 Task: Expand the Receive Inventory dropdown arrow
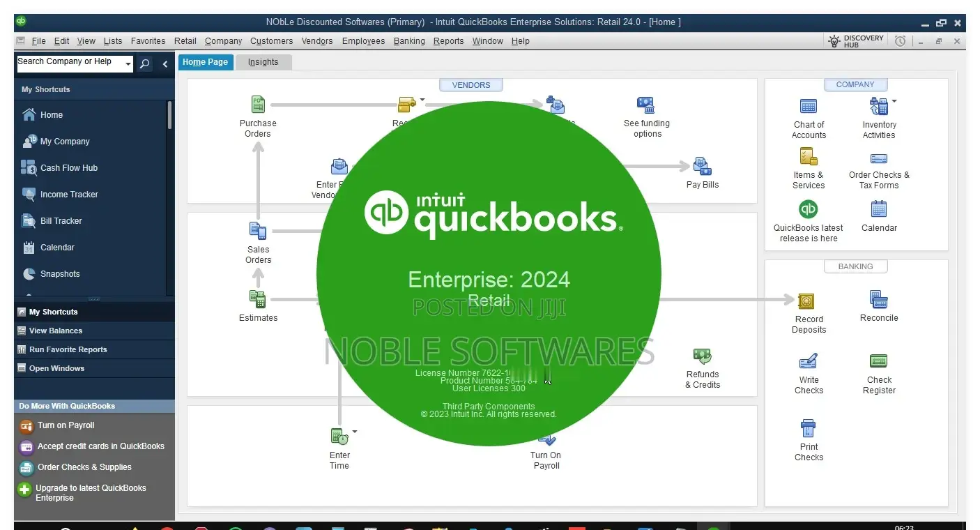click(x=422, y=100)
